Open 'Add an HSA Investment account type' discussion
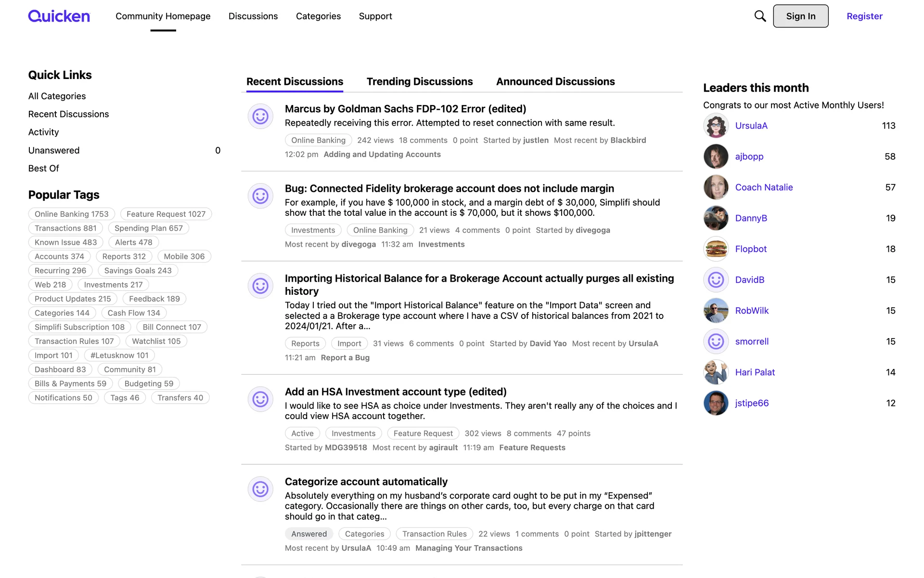Screen dimensions: 924x578 click(396, 392)
